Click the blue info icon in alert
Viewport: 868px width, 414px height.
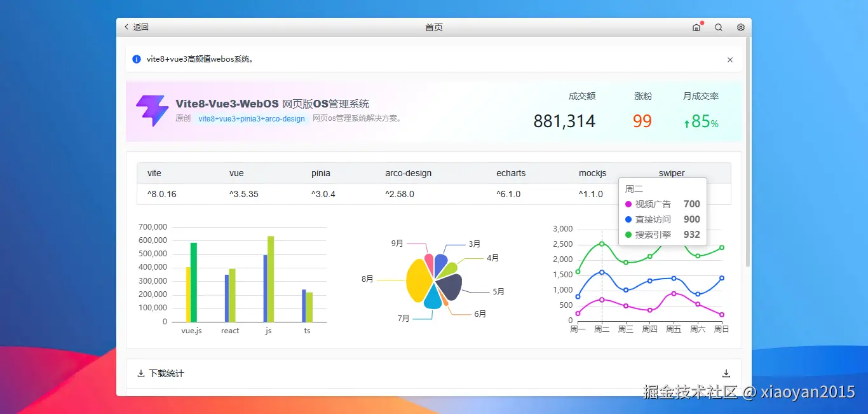(137, 59)
